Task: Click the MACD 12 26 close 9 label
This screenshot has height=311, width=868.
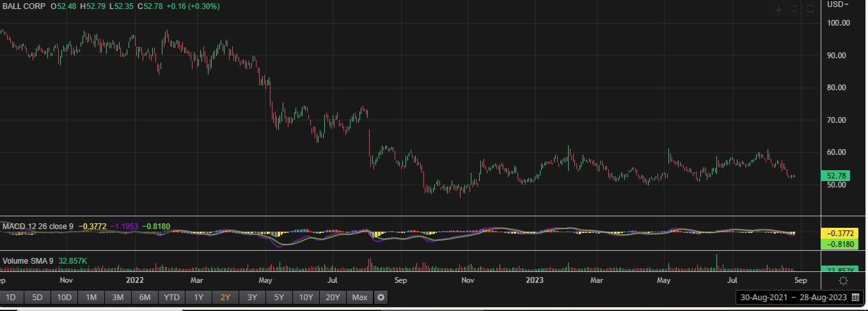Action: pyautogui.click(x=38, y=227)
